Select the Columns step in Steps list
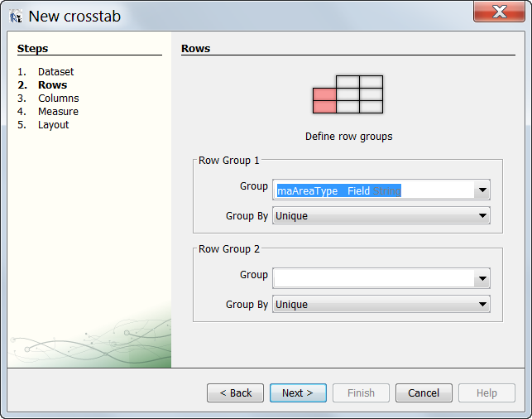The image size is (532, 419). pyautogui.click(x=59, y=99)
